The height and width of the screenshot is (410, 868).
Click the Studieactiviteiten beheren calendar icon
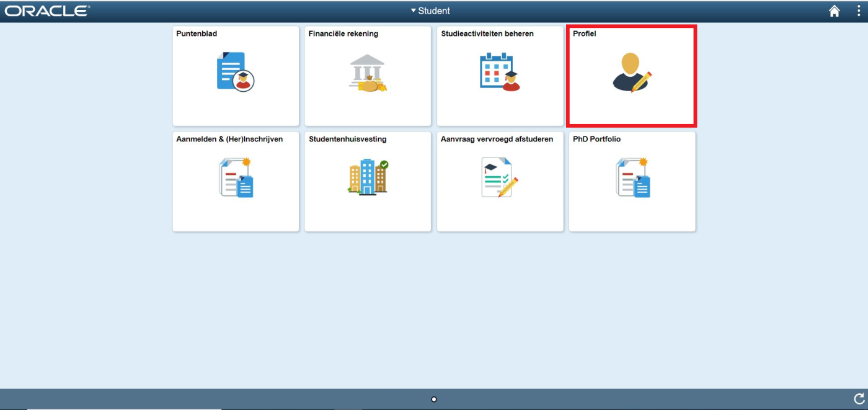pyautogui.click(x=500, y=72)
